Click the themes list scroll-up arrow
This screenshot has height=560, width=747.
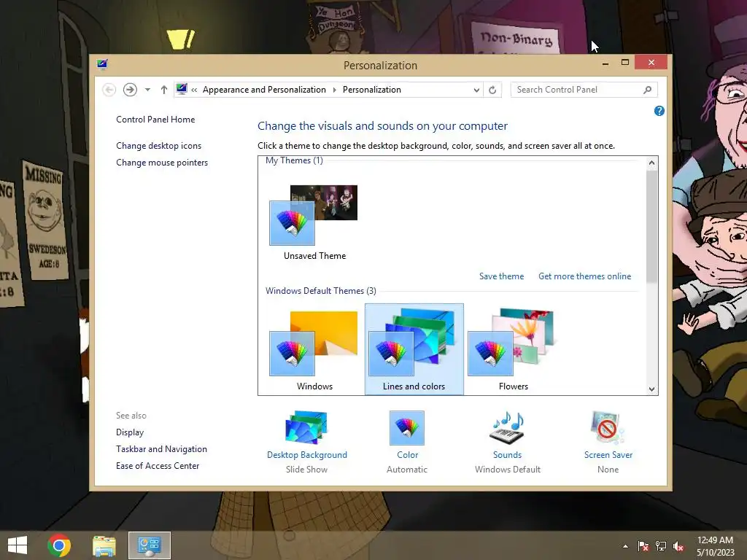pyautogui.click(x=651, y=163)
